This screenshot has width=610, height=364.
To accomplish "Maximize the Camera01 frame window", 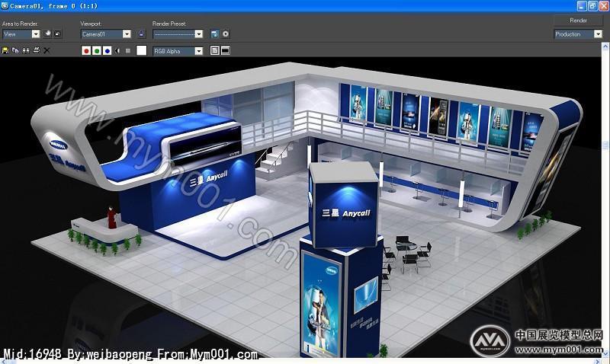I will pyautogui.click(x=592, y=6).
